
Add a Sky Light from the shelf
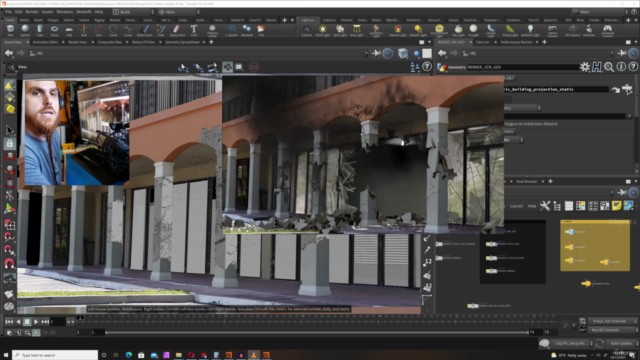458,30
